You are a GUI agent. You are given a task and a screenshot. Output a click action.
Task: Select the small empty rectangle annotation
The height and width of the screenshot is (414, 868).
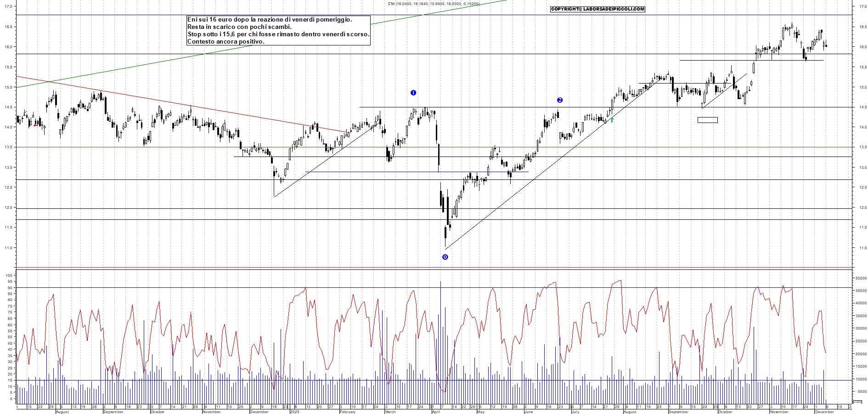click(x=707, y=120)
